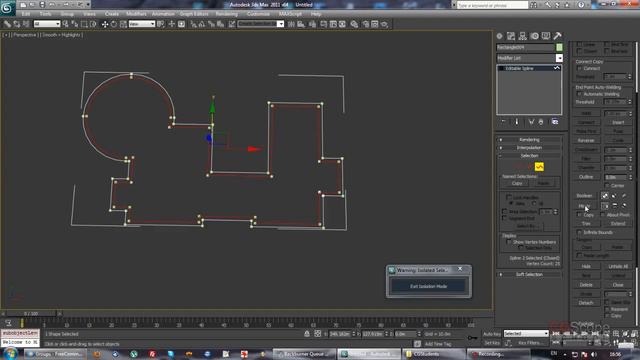Open the Hierarchy command panel tab
Screen dimensions: 640x360
coord(522,36)
